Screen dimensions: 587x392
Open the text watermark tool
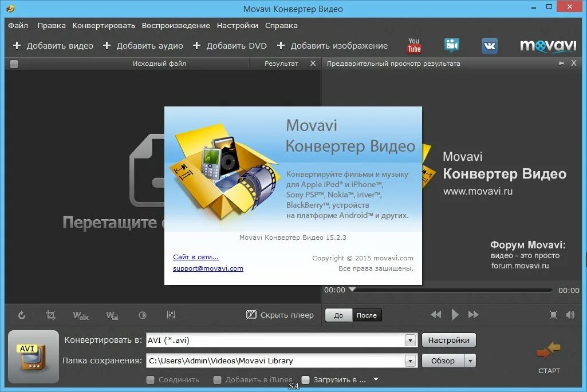81,316
